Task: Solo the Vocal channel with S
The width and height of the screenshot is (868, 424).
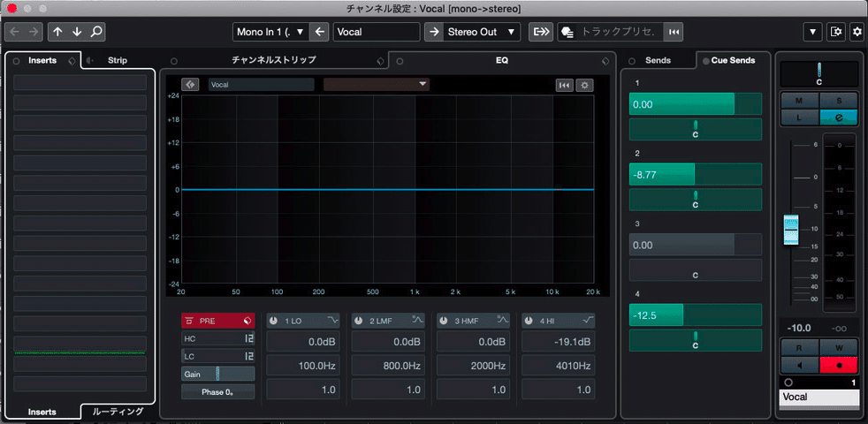Action: click(x=839, y=101)
